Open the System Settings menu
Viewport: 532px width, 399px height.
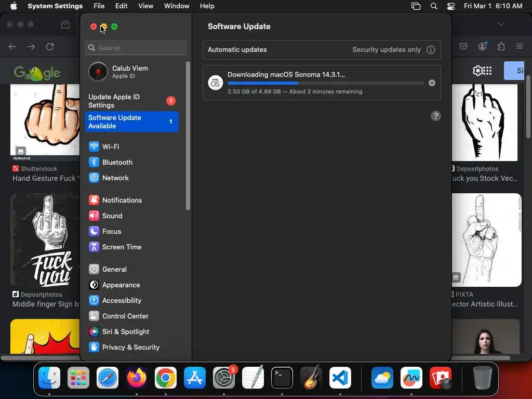pos(55,6)
